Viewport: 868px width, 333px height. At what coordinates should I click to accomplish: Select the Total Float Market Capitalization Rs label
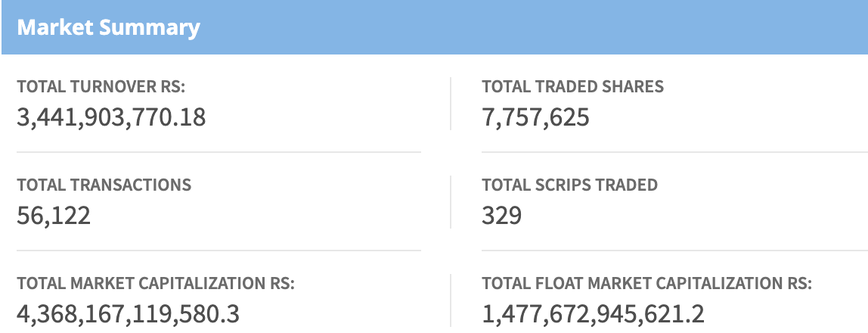[x=646, y=284]
